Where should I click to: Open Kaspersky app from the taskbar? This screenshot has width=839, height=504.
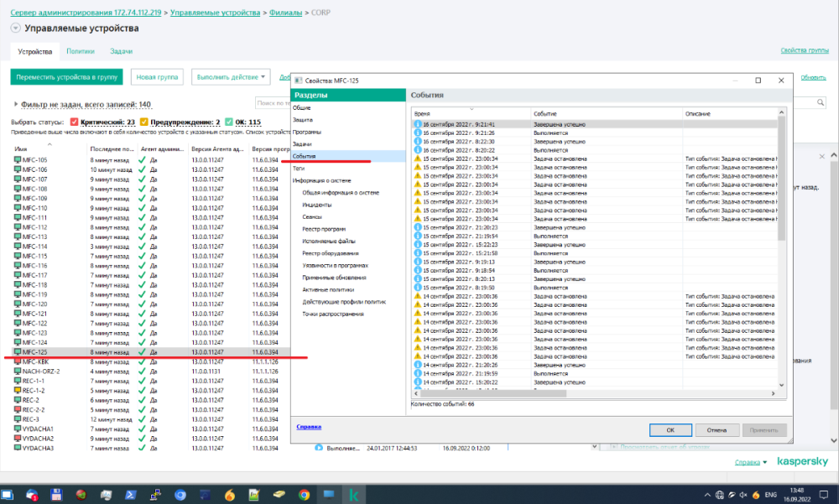click(x=353, y=495)
